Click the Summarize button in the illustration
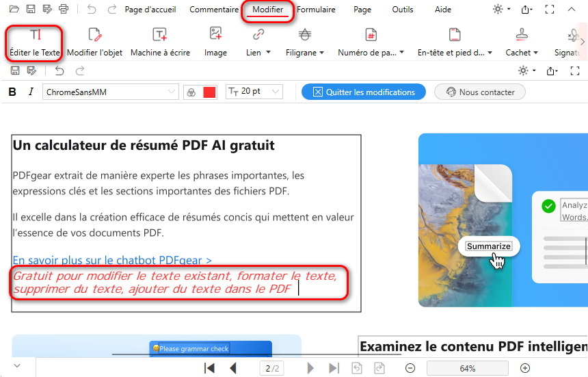Image resolution: width=588 pixels, height=377 pixels. point(489,246)
